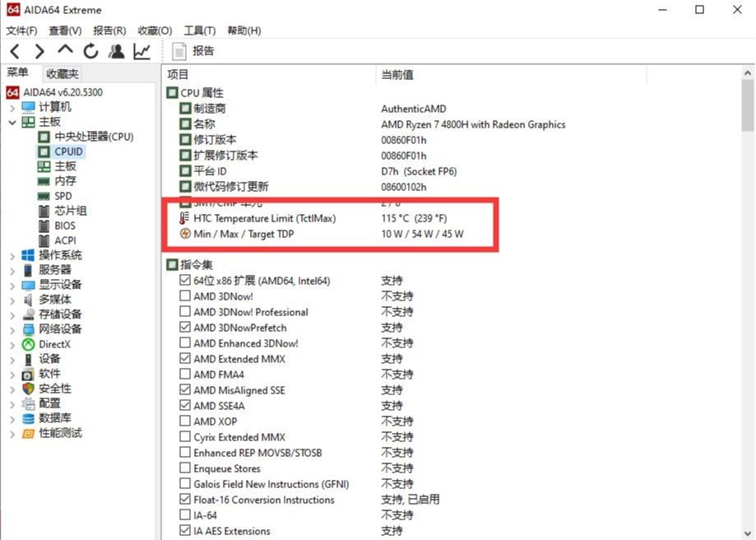Viewport: 756px width, 540px height.
Task: Click the Up level arrow icon
Action: point(65,50)
